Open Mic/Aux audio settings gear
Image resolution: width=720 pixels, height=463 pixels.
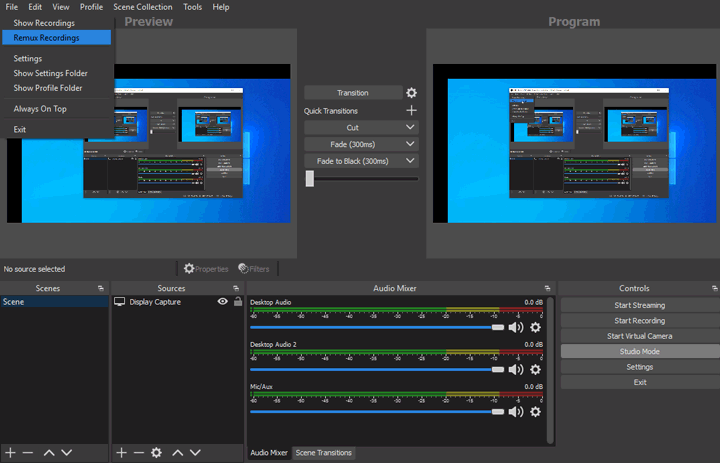pos(535,411)
